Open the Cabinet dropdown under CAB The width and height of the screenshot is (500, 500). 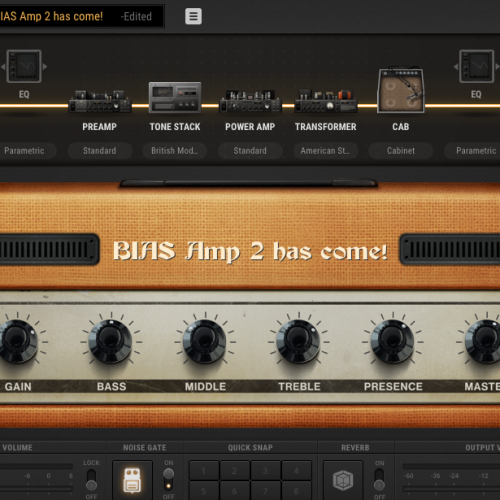point(401,151)
